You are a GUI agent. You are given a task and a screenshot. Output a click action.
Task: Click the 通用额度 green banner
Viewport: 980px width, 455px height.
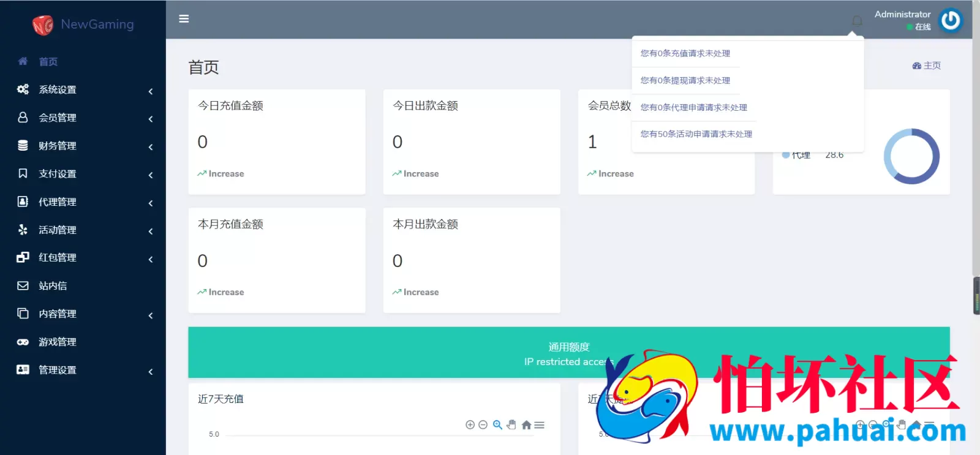569,353
